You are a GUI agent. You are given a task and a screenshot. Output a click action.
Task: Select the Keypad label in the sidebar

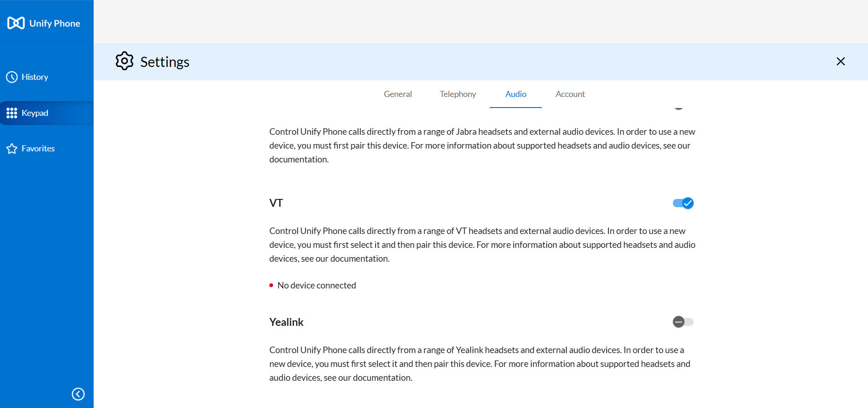(x=35, y=113)
